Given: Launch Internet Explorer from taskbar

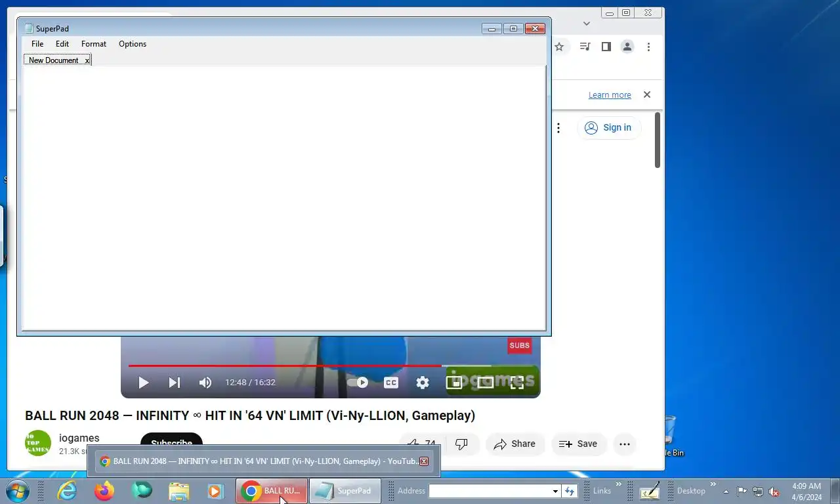Looking at the screenshot, I should (x=67, y=491).
